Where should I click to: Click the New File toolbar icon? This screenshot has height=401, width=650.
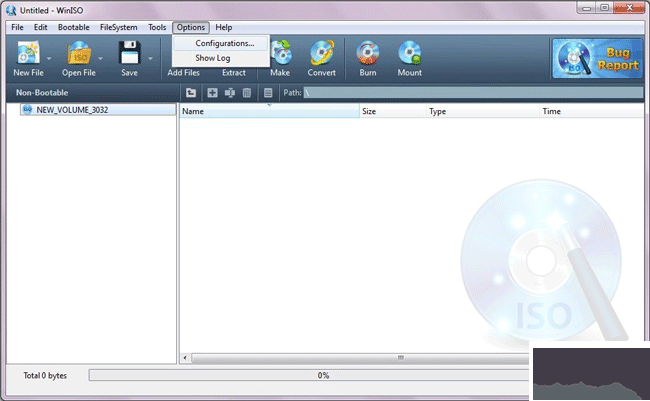tap(27, 53)
